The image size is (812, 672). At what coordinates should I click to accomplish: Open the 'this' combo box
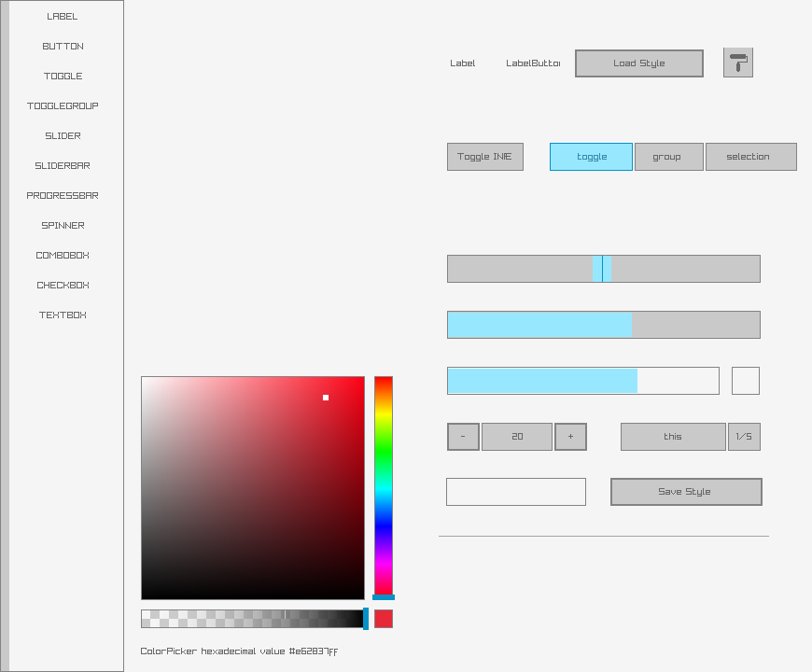[x=672, y=437]
